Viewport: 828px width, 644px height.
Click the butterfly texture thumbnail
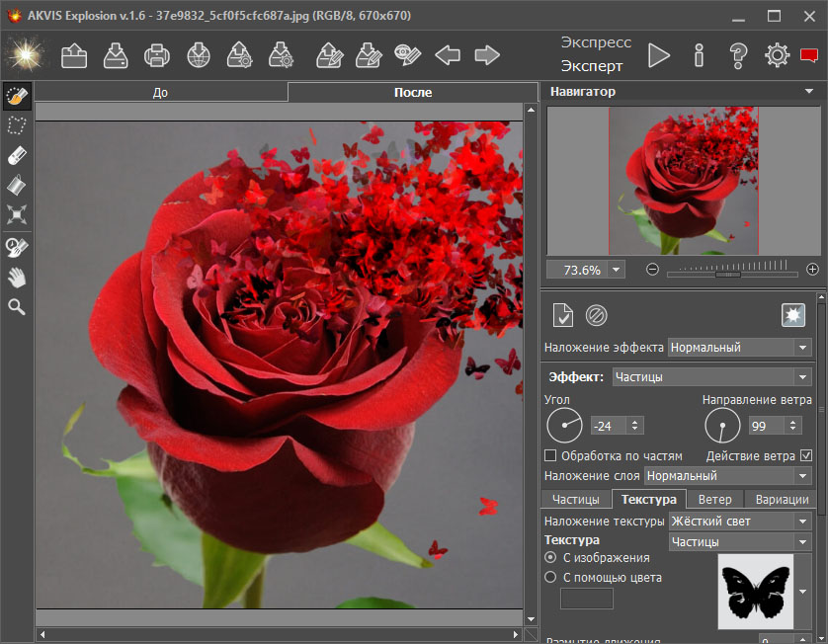click(756, 592)
